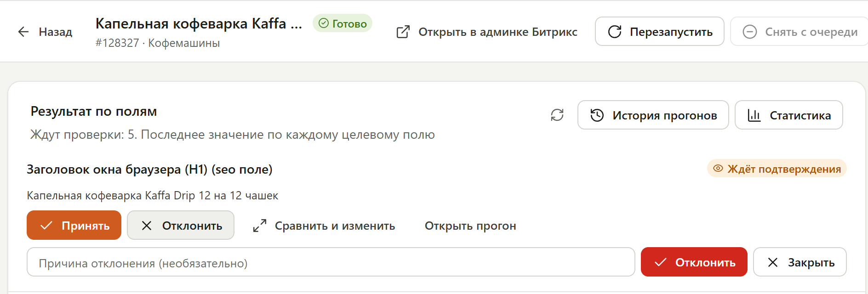Viewport: 868px width, 294px height.
Task: Click the Ждут проверки: 5 description text
Action: [x=232, y=135]
